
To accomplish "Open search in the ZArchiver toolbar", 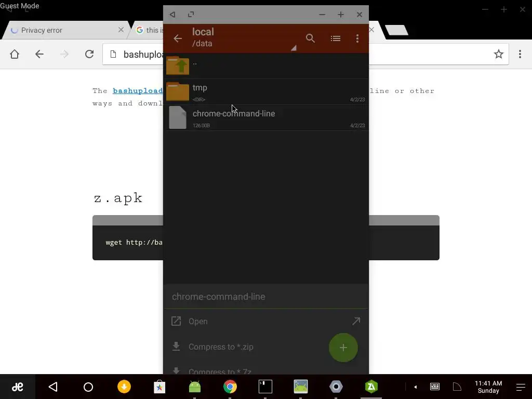I will pos(310,38).
